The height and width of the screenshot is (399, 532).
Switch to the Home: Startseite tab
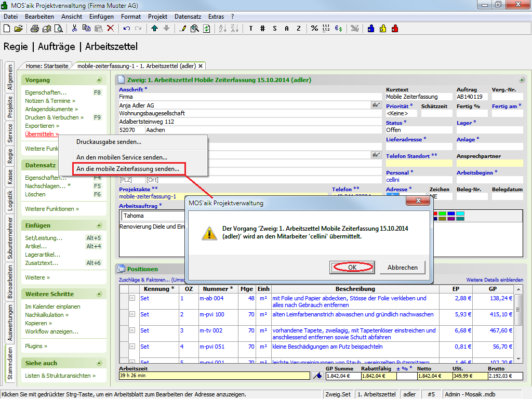tap(47, 66)
